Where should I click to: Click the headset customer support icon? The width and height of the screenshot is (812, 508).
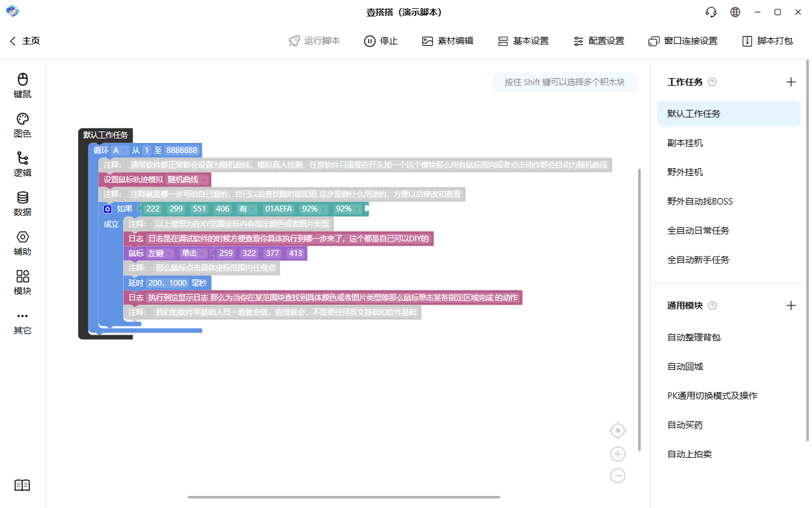click(711, 12)
